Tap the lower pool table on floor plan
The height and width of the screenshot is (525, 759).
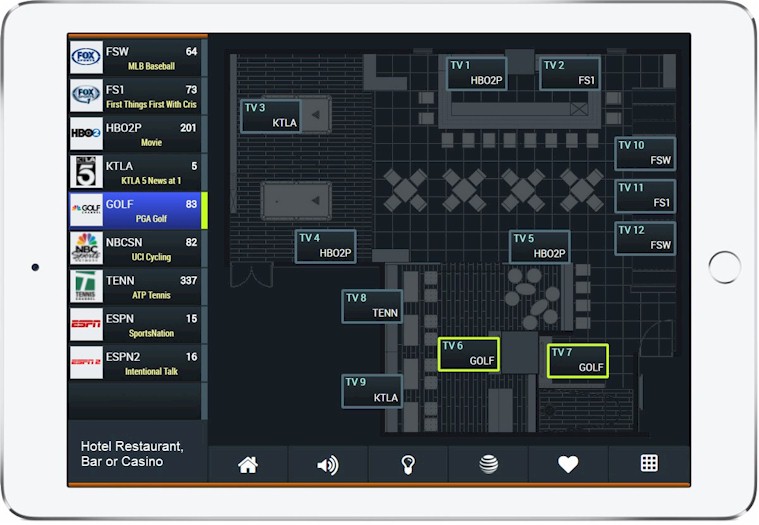[x=296, y=200]
